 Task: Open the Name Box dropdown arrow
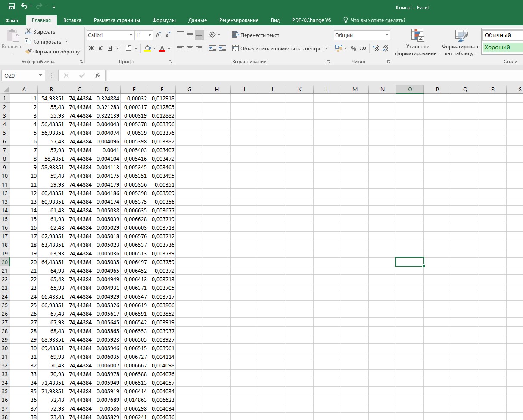[41, 75]
